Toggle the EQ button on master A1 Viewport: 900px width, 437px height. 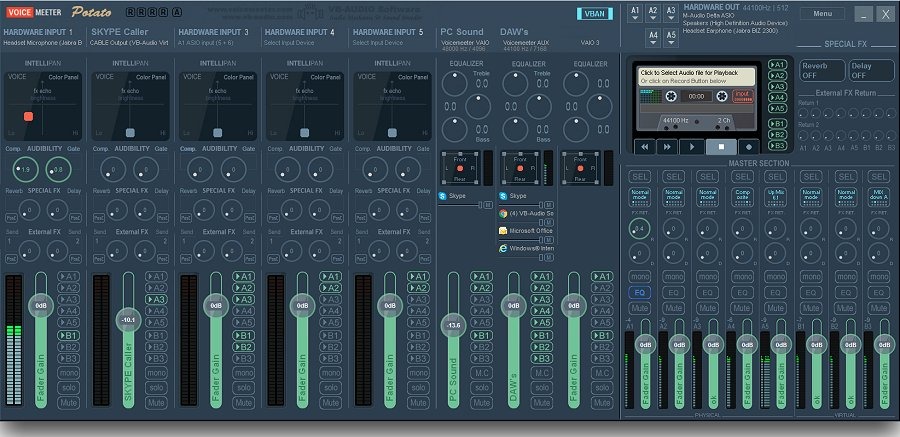(639, 293)
